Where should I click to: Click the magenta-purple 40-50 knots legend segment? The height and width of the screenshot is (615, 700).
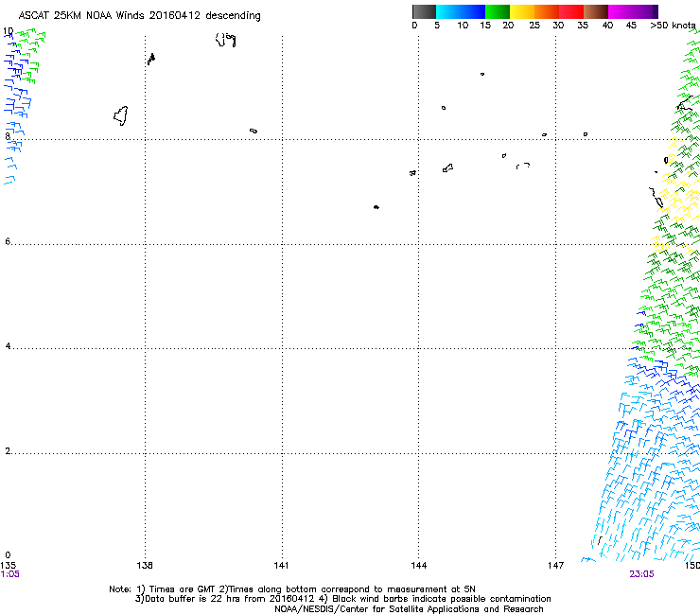pyautogui.click(x=633, y=11)
